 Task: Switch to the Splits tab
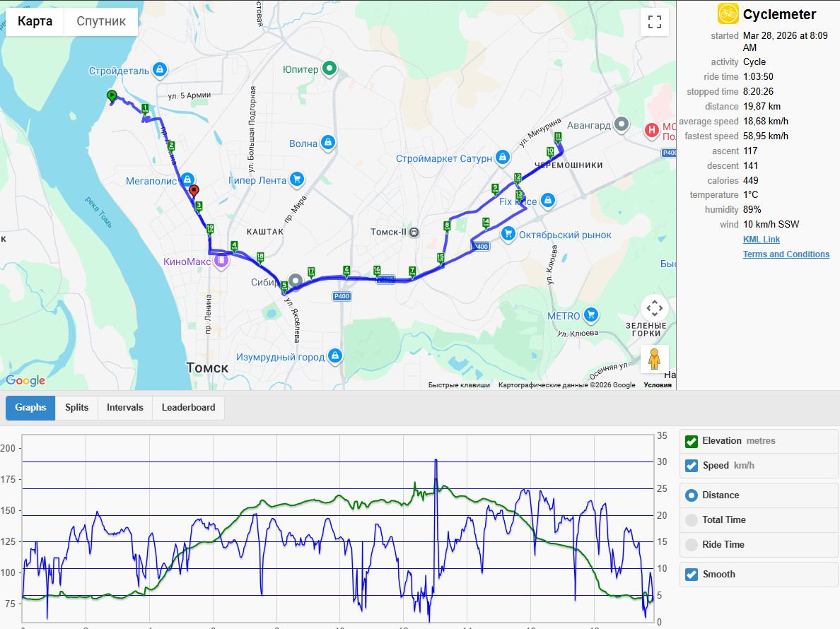tap(76, 407)
